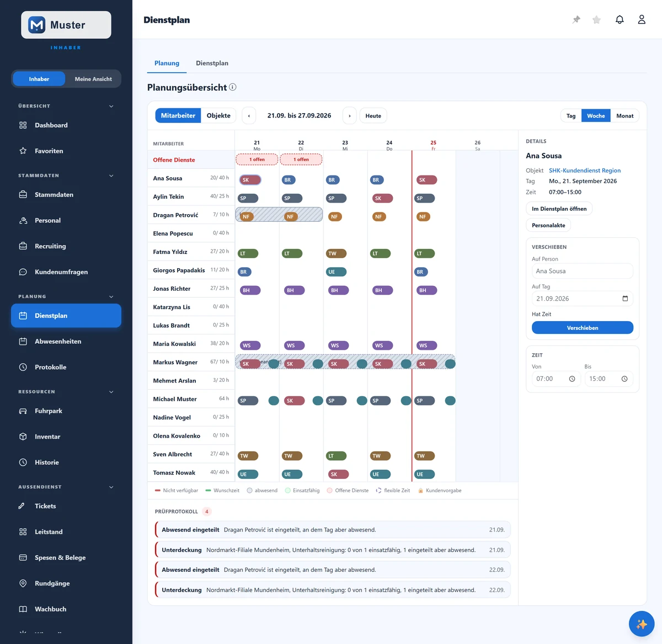Click the Heute button

click(373, 116)
